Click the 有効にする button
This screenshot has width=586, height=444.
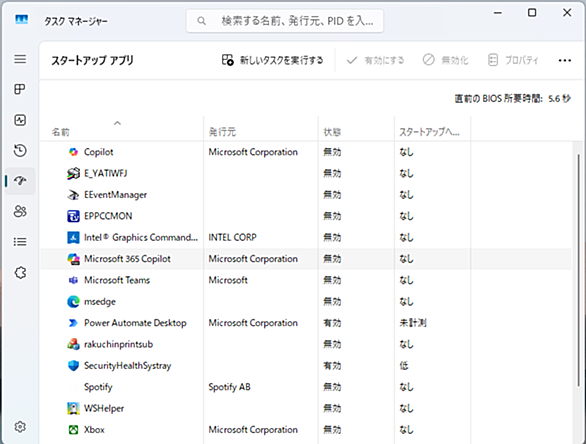coord(376,60)
